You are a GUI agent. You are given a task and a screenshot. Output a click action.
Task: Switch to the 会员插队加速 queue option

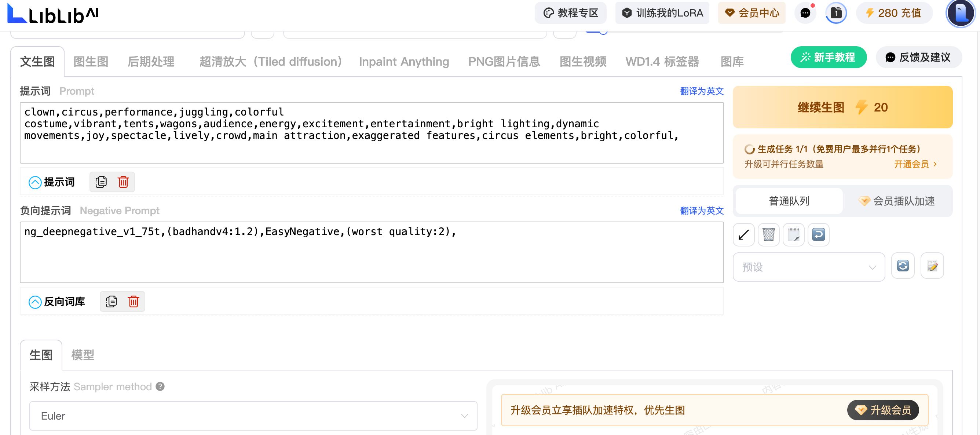tap(897, 201)
